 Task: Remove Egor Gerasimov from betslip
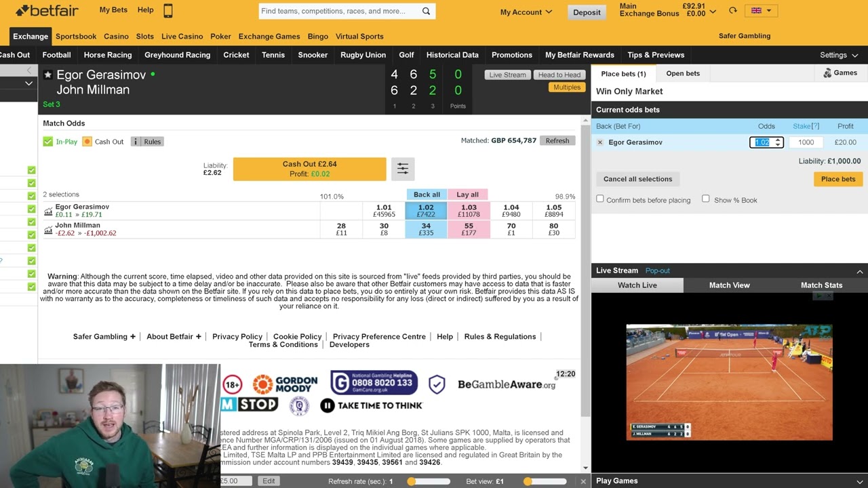[x=599, y=142]
